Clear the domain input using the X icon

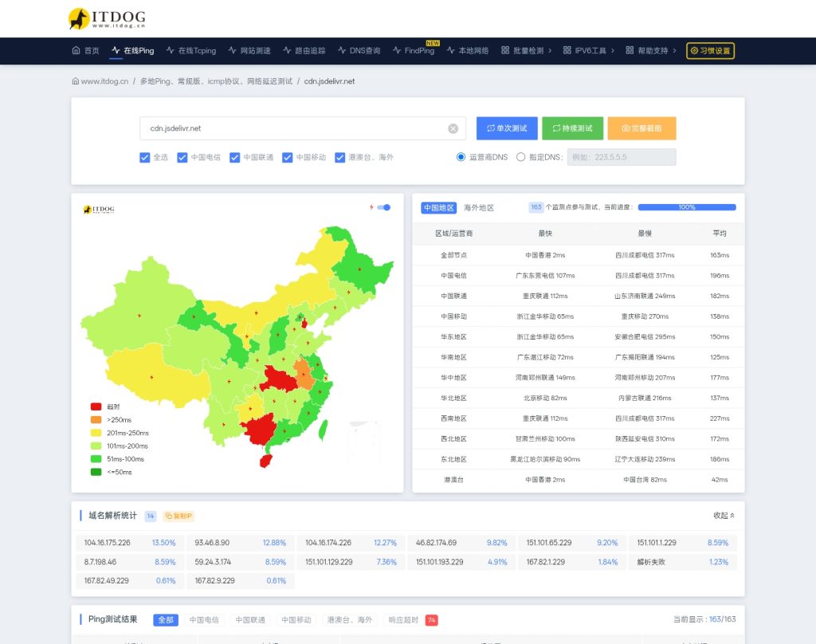pos(453,128)
